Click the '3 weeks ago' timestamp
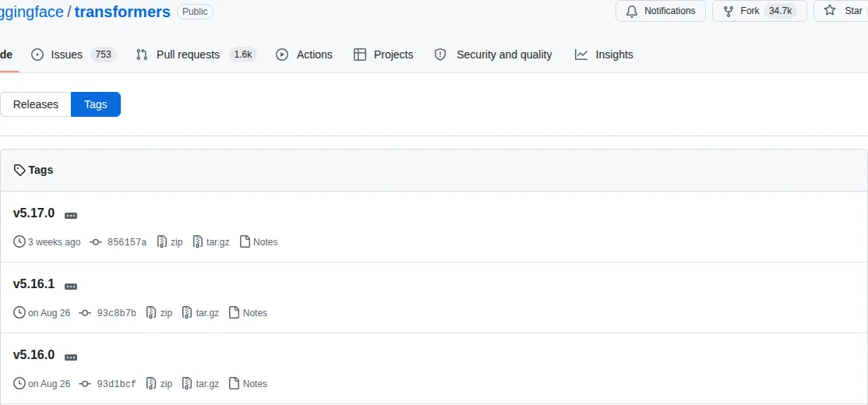Image resolution: width=868 pixels, height=405 pixels. pos(54,241)
